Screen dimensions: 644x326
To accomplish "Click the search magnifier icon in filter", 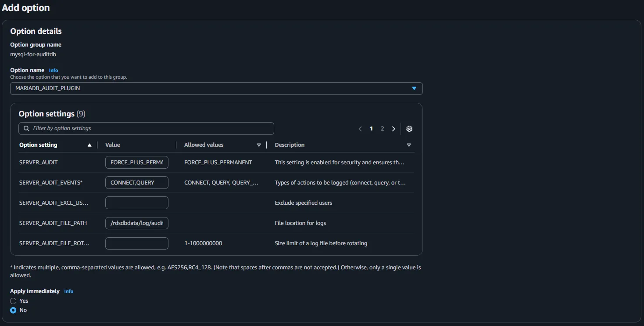I will (x=27, y=128).
